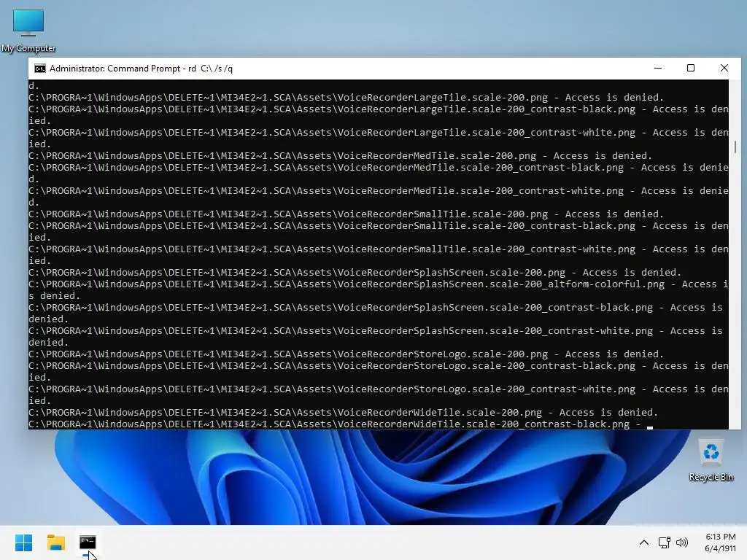Click the VoiceRecorderWideTile.scale-200.png output line
This screenshot has width=747, height=560.
pyautogui.click(x=343, y=413)
